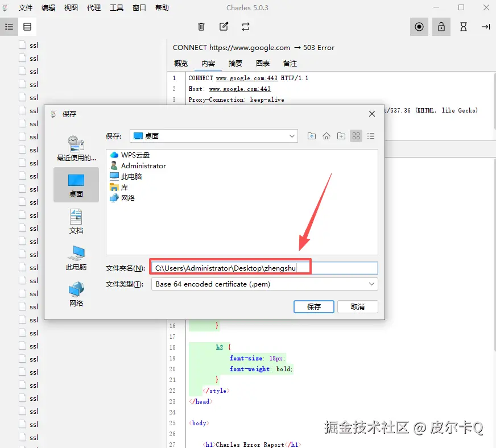The width and height of the screenshot is (496, 448).
Task: Go to home folder icon
Action: pyautogui.click(x=326, y=136)
